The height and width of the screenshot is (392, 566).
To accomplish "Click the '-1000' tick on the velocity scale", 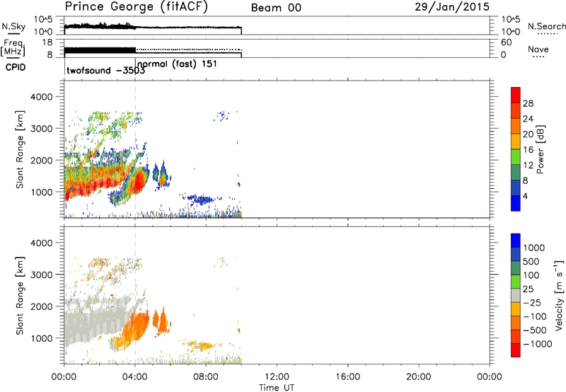I will [x=537, y=344].
